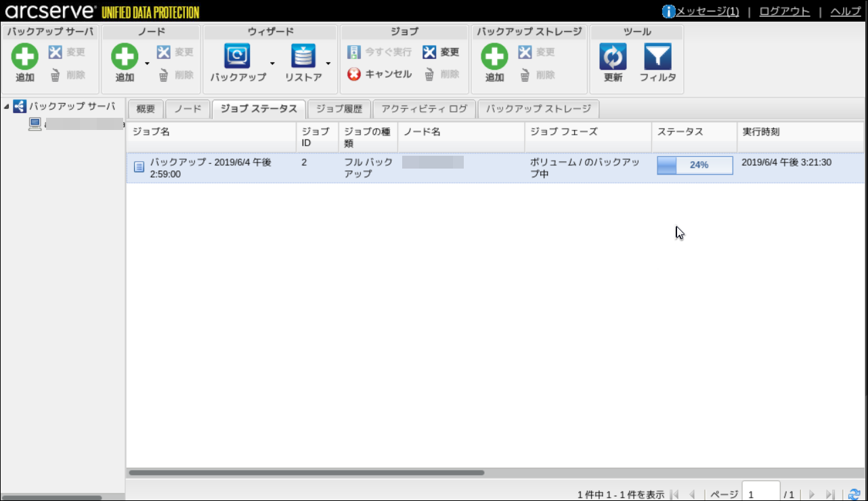Click execution time 2019/6/4 午後 3:21:30
This screenshot has height=501, width=868.
[786, 162]
